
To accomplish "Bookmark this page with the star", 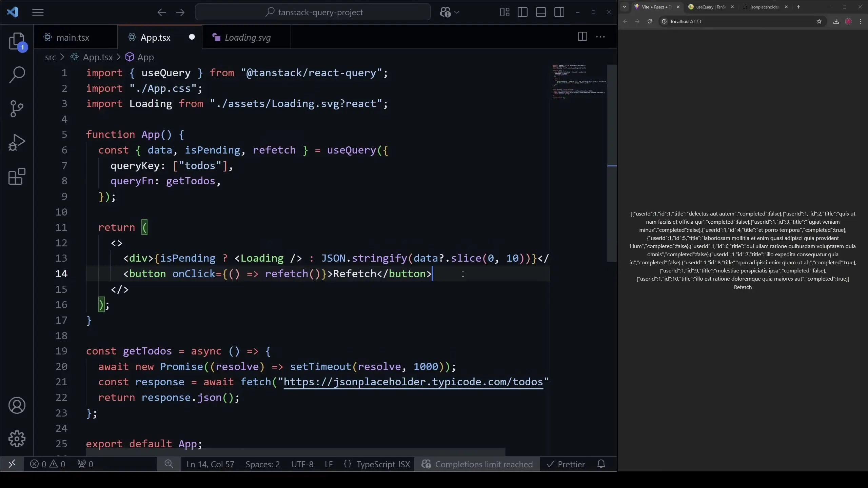I will coord(819,21).
